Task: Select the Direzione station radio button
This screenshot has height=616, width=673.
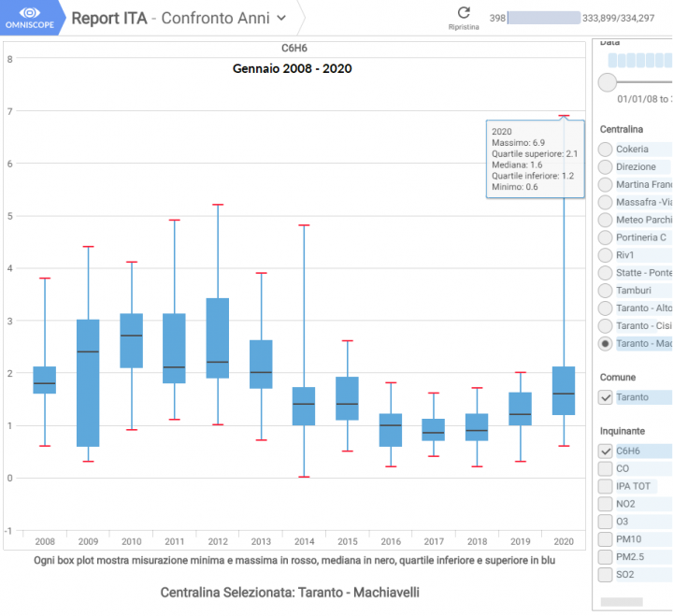Action: (606, 167)
